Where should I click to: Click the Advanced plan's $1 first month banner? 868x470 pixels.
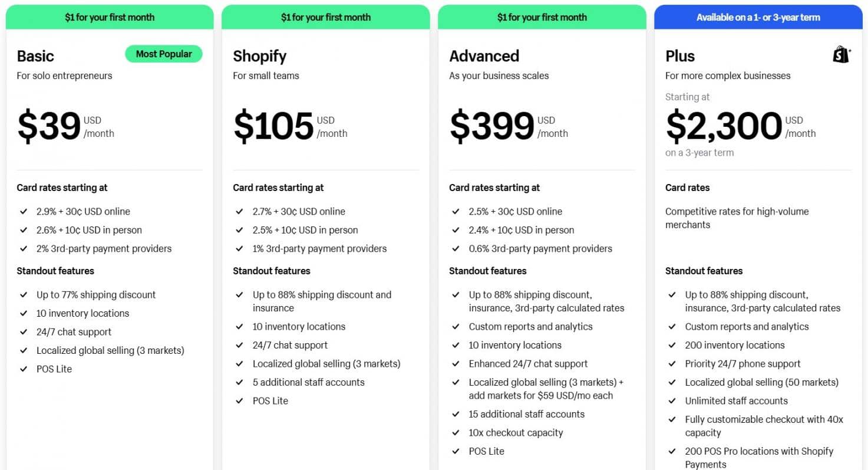coord(542,17)
